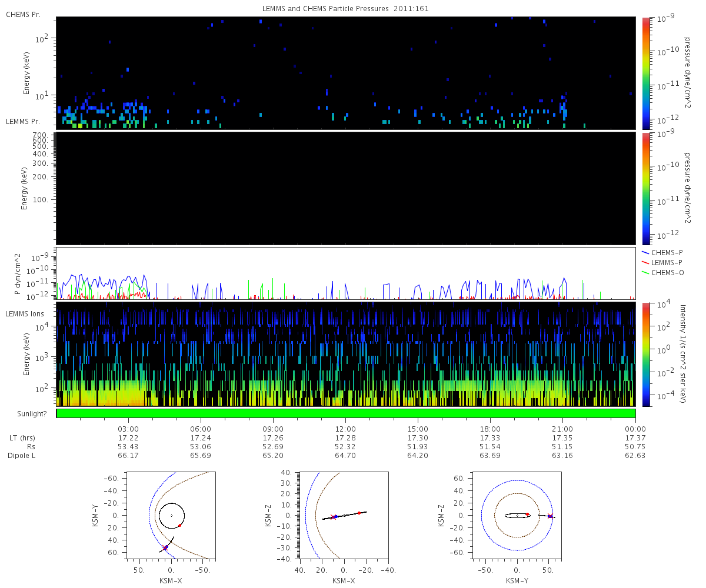Click the CHEMS-O green legend entry
This screenshot has height=588, width=706.
tap(662, 273)
